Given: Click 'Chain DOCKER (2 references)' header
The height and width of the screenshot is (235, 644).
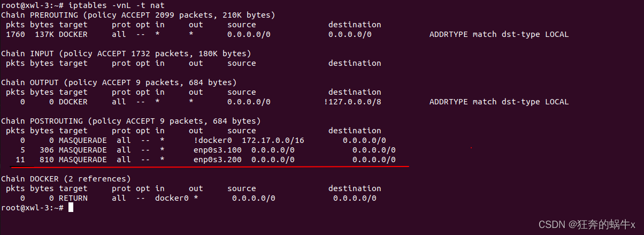Looking at the screenshot, I should pos(66,179).
